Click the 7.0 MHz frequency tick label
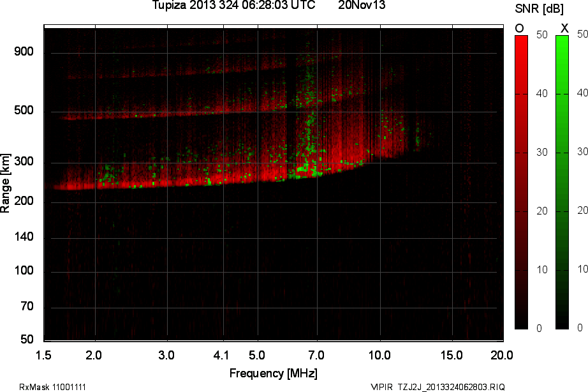Image resolution: width=588 pixels, height=392 pixels. [316, 354]
